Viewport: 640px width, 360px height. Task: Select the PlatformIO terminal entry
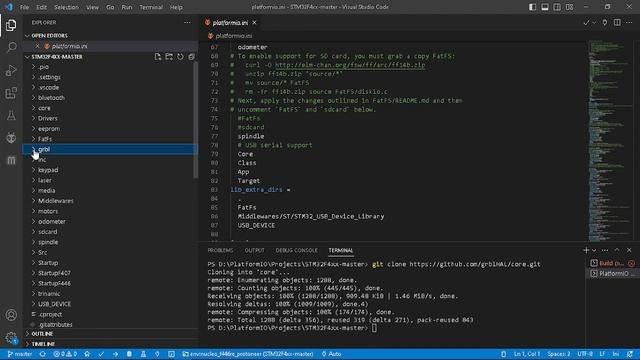(x=612, y=274)
